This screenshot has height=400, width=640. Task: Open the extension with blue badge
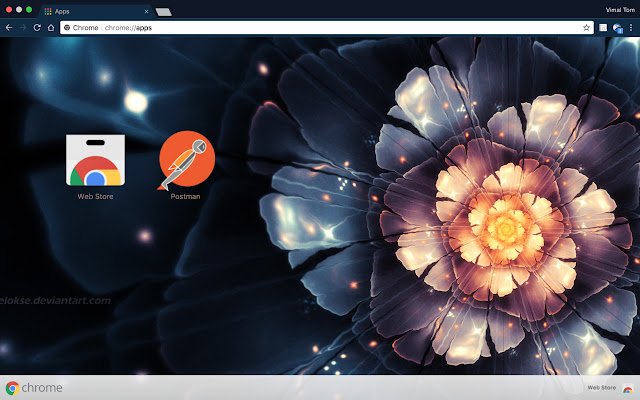618,28
